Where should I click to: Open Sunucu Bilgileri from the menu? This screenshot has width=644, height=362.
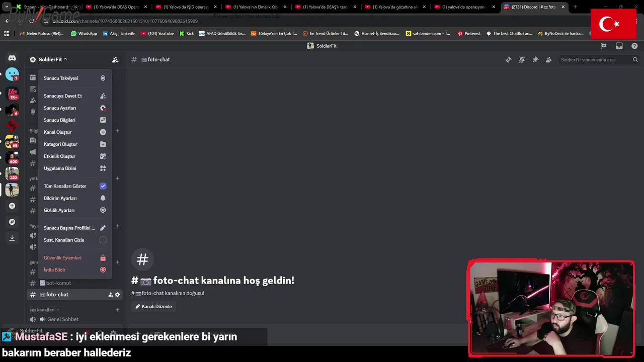tap(75, 120)
